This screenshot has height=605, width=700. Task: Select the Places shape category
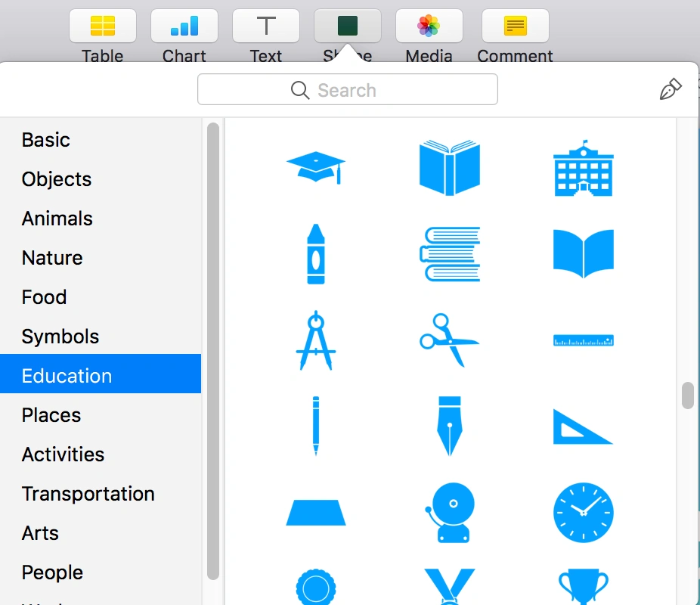click(x=101, y=414)
